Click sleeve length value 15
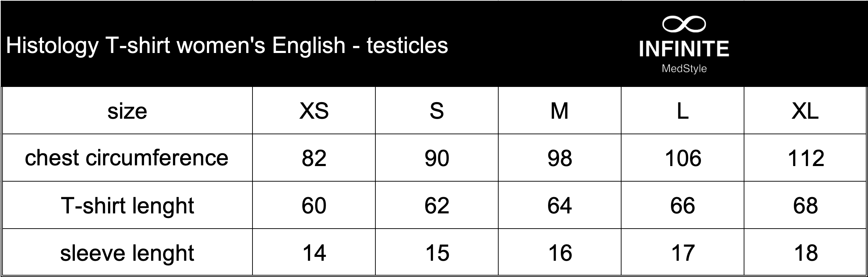The image size is (868, 277). click(437, 253)
